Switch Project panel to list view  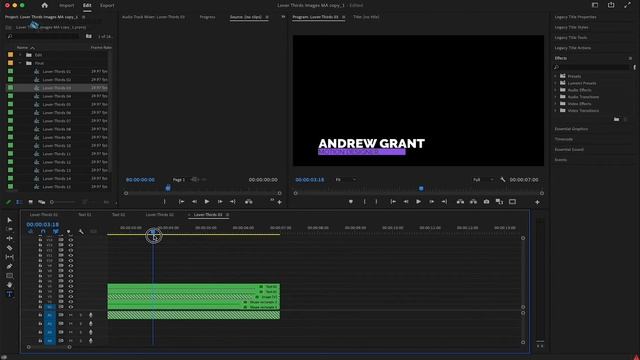tap(19, 202)
